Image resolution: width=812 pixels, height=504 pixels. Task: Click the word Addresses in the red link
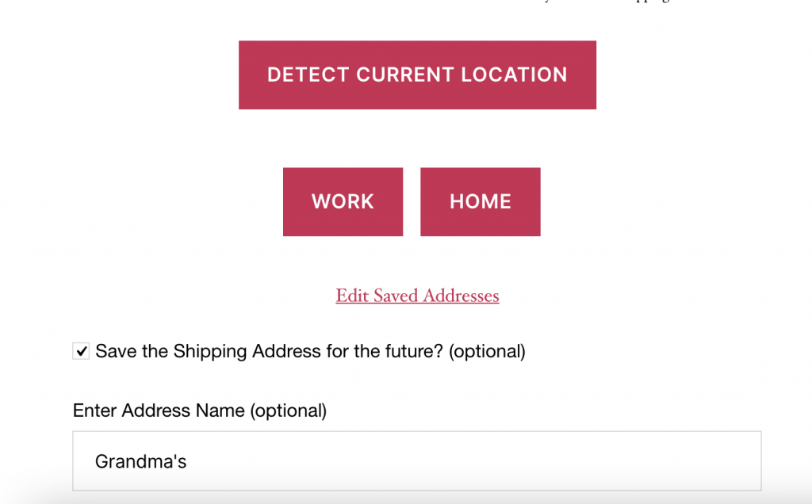461,296
